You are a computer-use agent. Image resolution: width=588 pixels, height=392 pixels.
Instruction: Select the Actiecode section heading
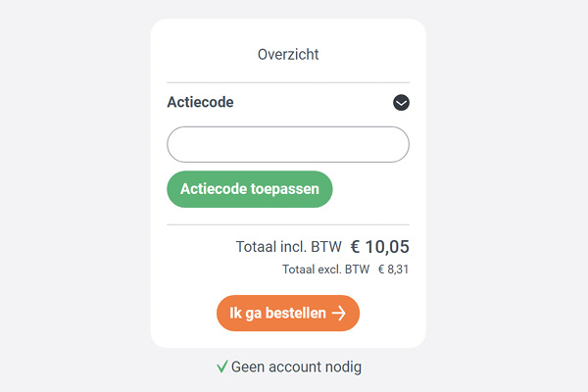point(200,102)
